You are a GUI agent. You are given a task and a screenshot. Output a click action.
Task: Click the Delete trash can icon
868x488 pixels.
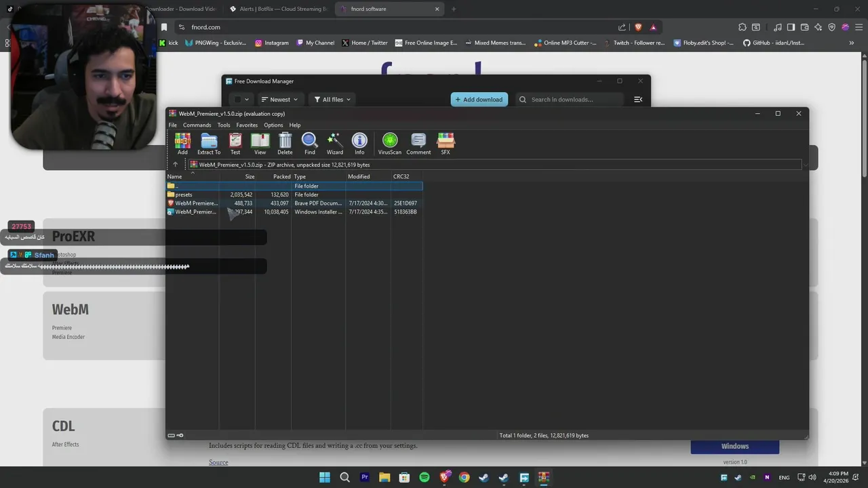click(285, 144)
